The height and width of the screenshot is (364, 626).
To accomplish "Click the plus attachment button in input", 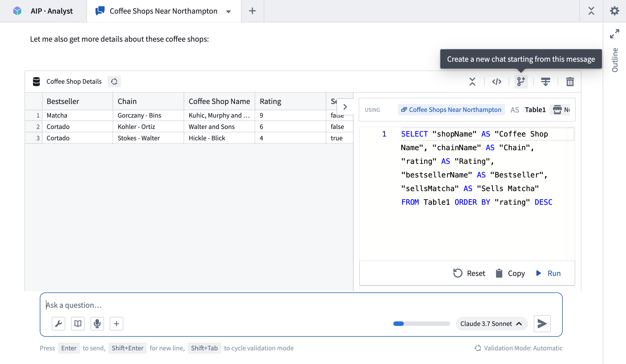I will click(117, 323).
